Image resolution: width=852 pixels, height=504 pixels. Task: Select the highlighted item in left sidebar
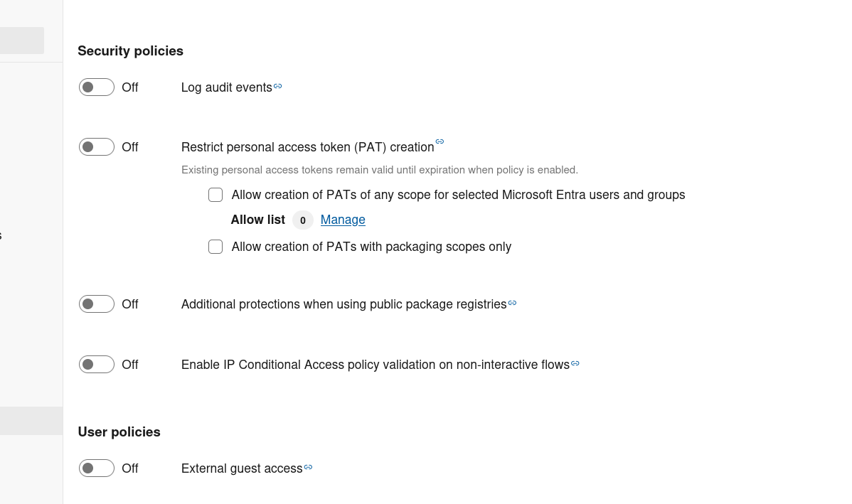[x=31, y=421]
